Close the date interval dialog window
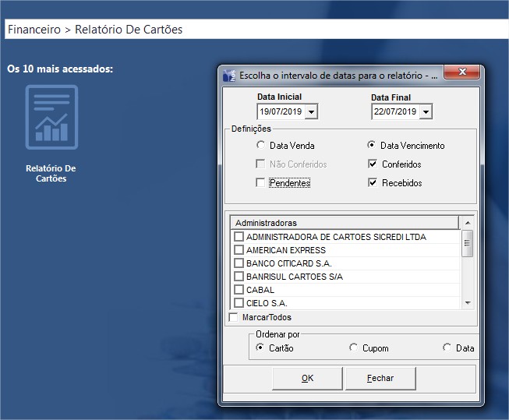 (464, 75)
